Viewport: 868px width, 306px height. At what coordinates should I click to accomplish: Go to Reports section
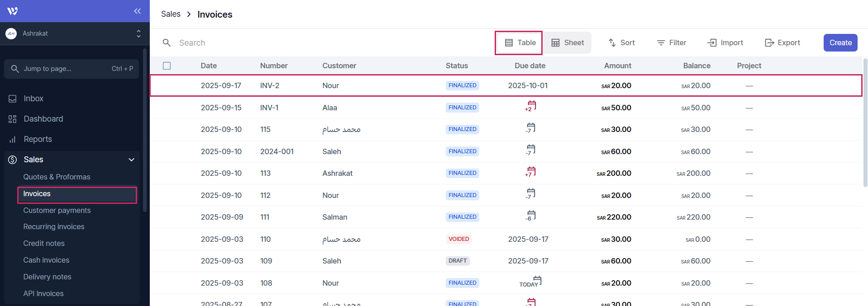point(38,139)
